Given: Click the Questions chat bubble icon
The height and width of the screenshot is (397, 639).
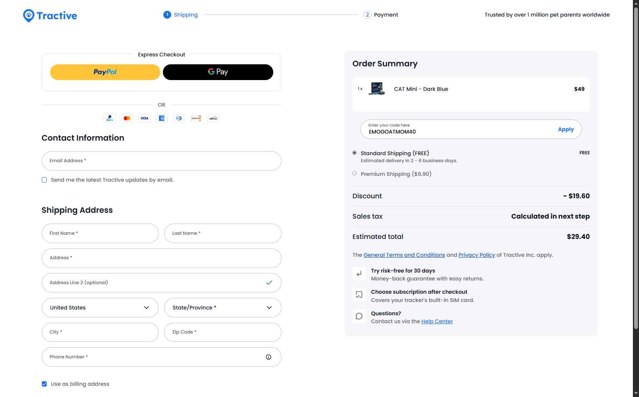Looking at the screenshot, I should (359, 316).
